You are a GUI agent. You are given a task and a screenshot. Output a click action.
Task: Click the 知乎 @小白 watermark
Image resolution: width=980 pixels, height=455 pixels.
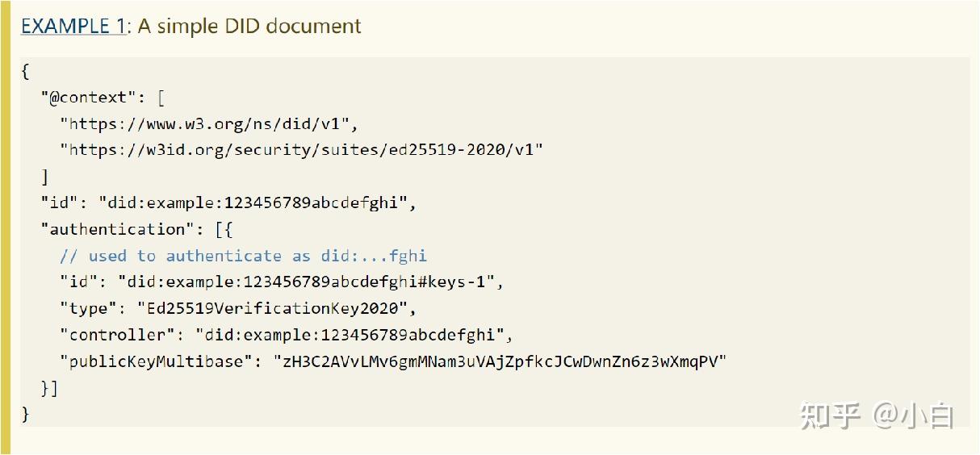tap(877, 415)
